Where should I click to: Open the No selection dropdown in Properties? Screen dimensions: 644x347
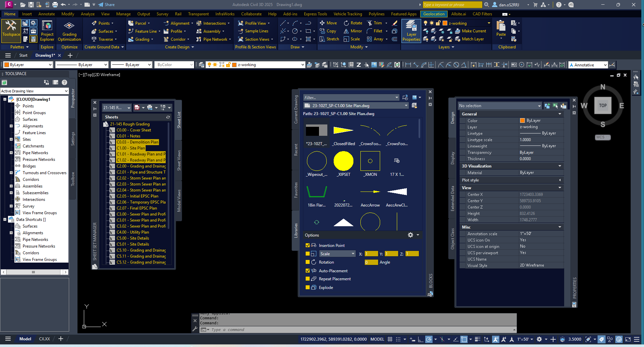point(500,106)
